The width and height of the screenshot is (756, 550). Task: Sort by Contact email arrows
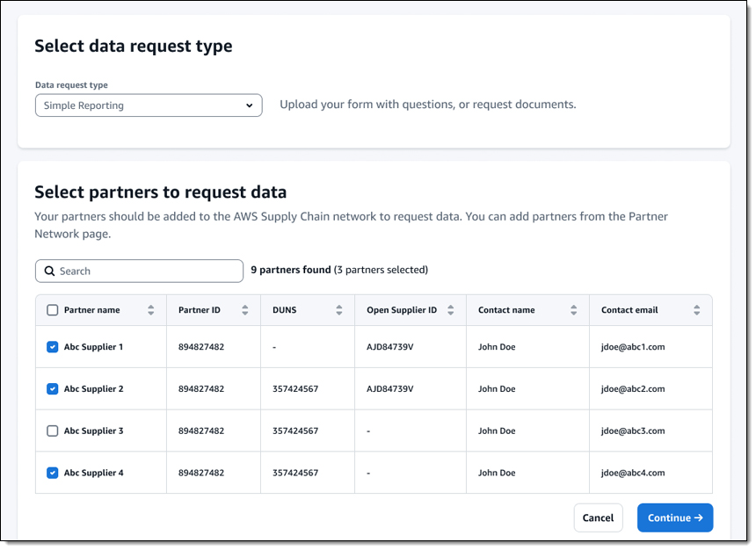pyautogui.click(x=696, y=310)
